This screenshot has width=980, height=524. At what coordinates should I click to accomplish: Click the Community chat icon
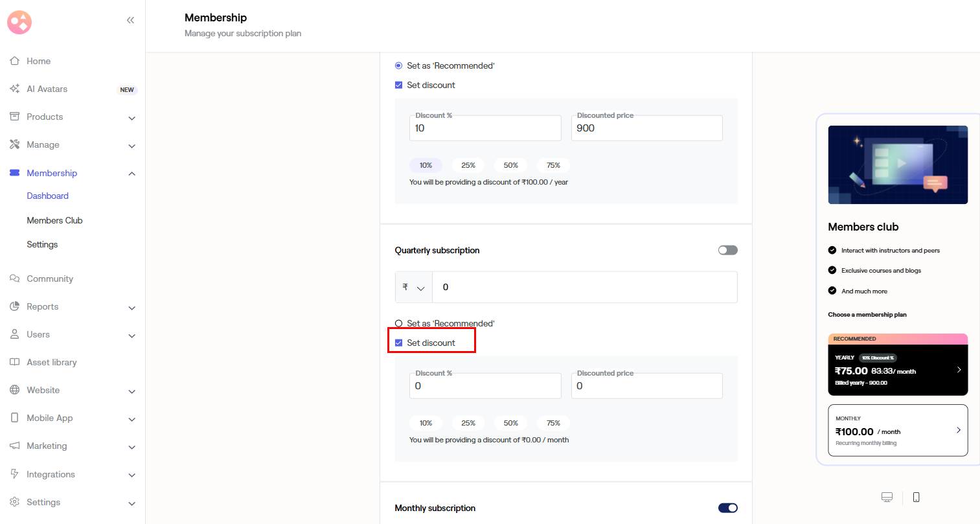pyautogui.click(x=14, y=279)
